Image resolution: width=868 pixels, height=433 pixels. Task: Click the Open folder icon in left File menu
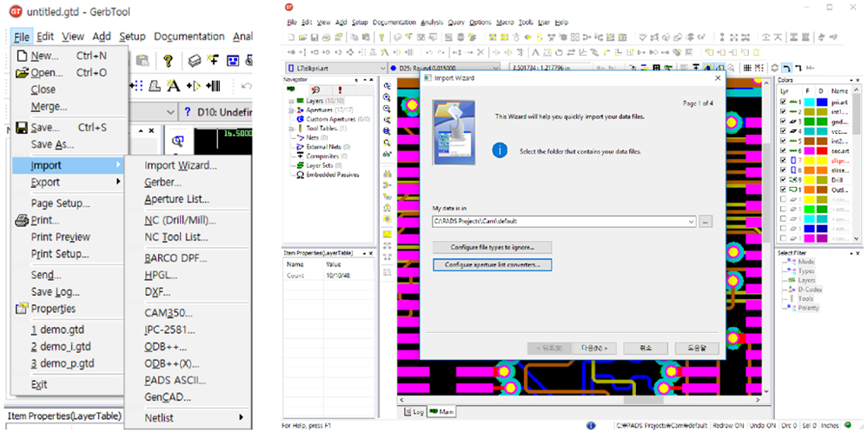[22, 72]
